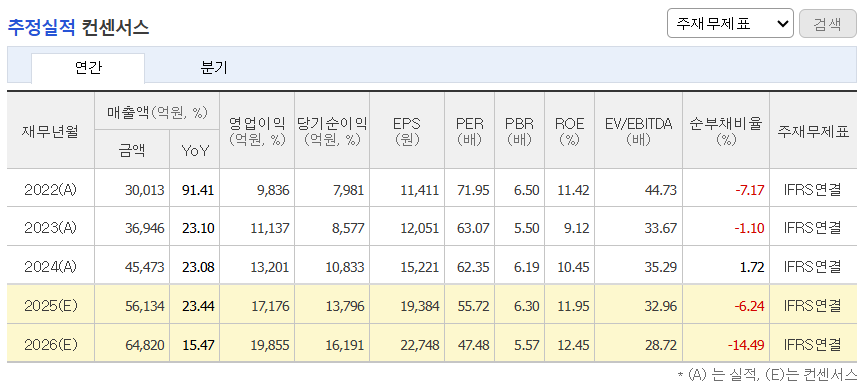Viewport: 860px width, 384px height.
Task: Switch to the 분기 tab
Action: (214, 68)
